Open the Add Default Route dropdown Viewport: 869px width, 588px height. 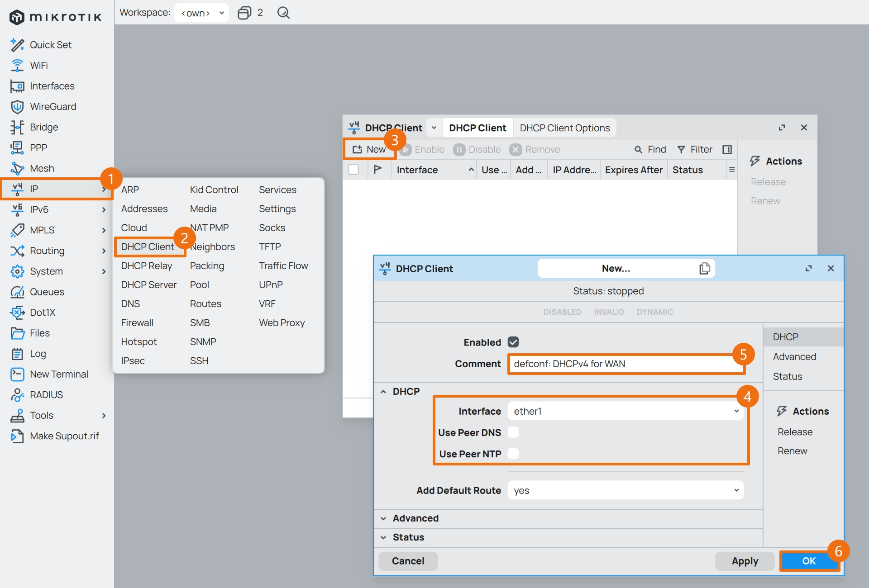(x=625, y=490)
